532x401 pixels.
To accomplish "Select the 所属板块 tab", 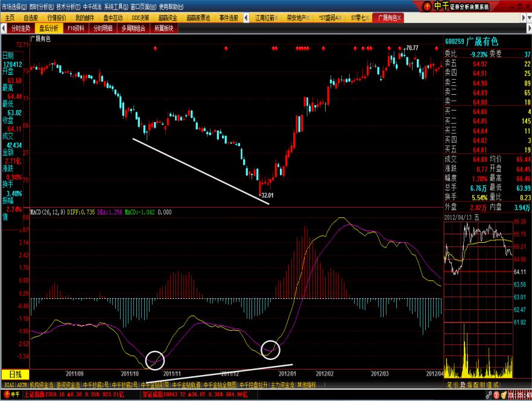I will 163,28.
